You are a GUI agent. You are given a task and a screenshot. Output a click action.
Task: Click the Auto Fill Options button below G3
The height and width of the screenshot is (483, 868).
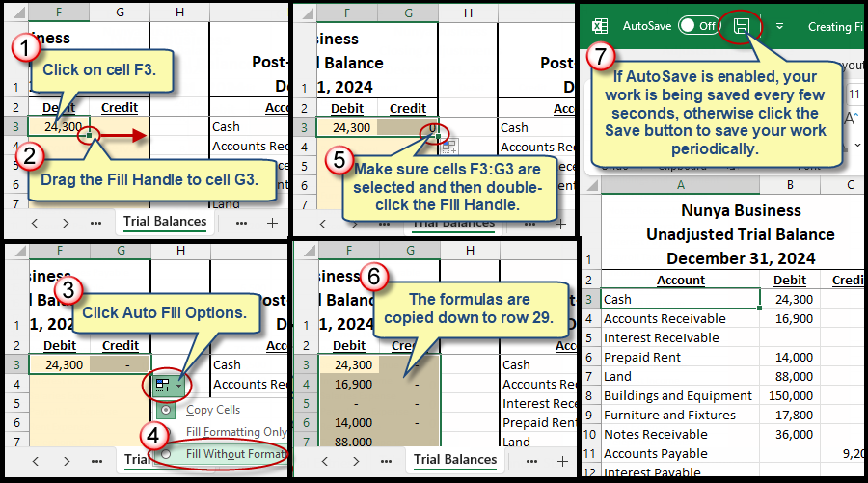point(167,385)
